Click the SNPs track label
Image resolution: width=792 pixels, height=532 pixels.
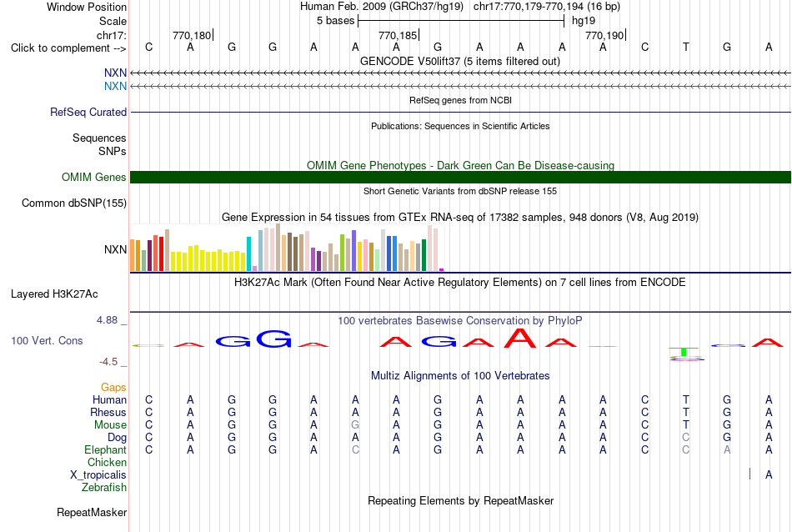pos(113,151)
